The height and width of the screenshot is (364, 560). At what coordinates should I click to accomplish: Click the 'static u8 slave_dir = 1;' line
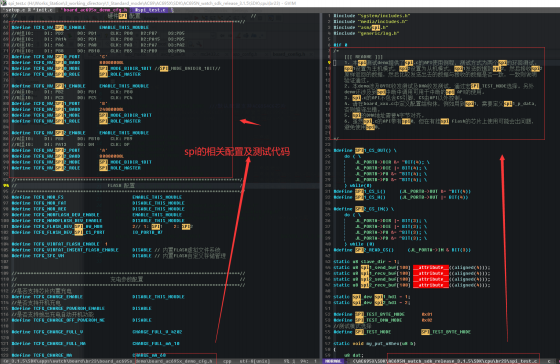[366, 261]
